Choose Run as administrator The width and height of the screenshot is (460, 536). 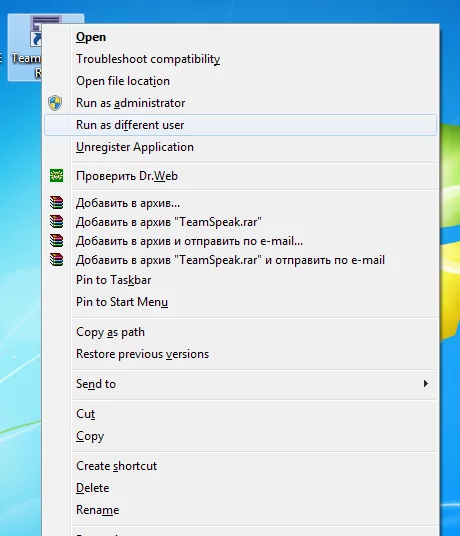(x=241, y=103)
